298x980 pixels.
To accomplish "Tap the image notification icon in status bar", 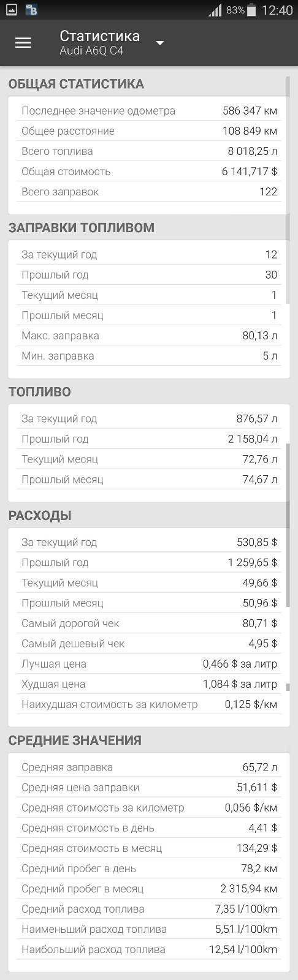I will [x=11, y=10].
